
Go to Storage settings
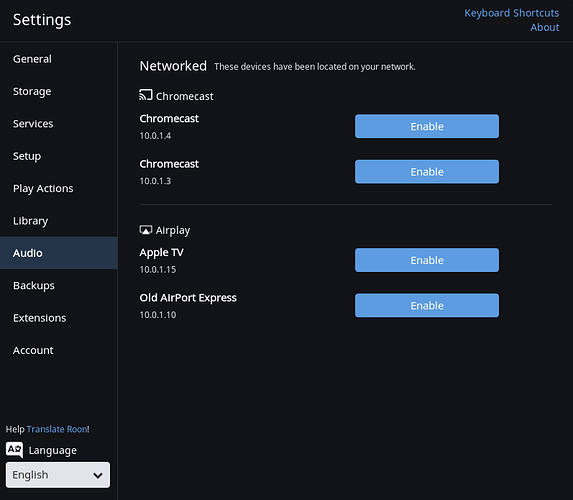click(58, 91)
